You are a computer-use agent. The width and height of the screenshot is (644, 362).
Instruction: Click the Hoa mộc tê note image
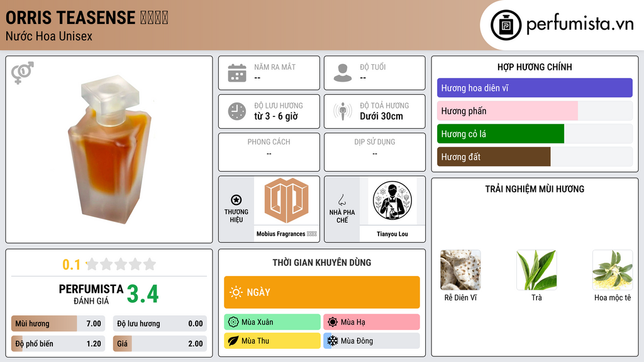pyautogui.click(x=613, y=270)
